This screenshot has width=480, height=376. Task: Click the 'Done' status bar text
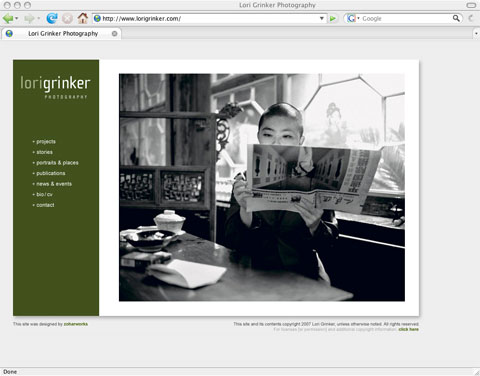10,372
